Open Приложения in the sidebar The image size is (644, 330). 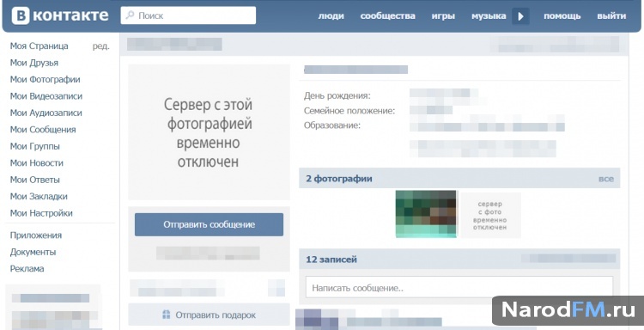click(36, 235)
